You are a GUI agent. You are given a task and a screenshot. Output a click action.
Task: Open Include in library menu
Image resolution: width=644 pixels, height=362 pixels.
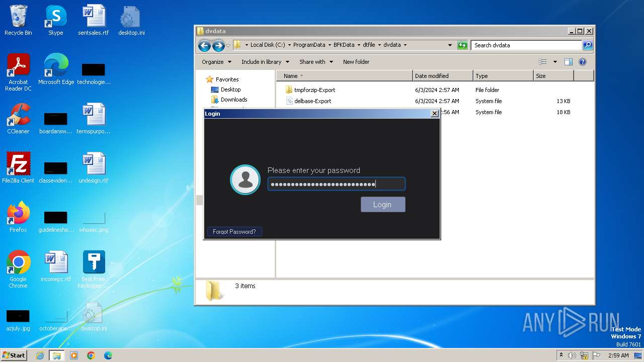(x=265, y=62)
